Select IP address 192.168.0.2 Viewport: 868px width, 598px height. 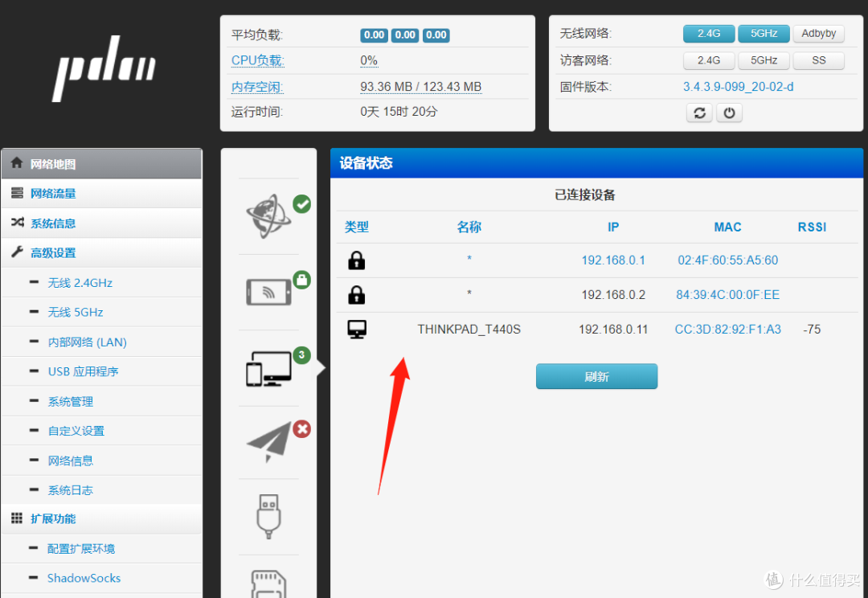(x=613, y=294)
